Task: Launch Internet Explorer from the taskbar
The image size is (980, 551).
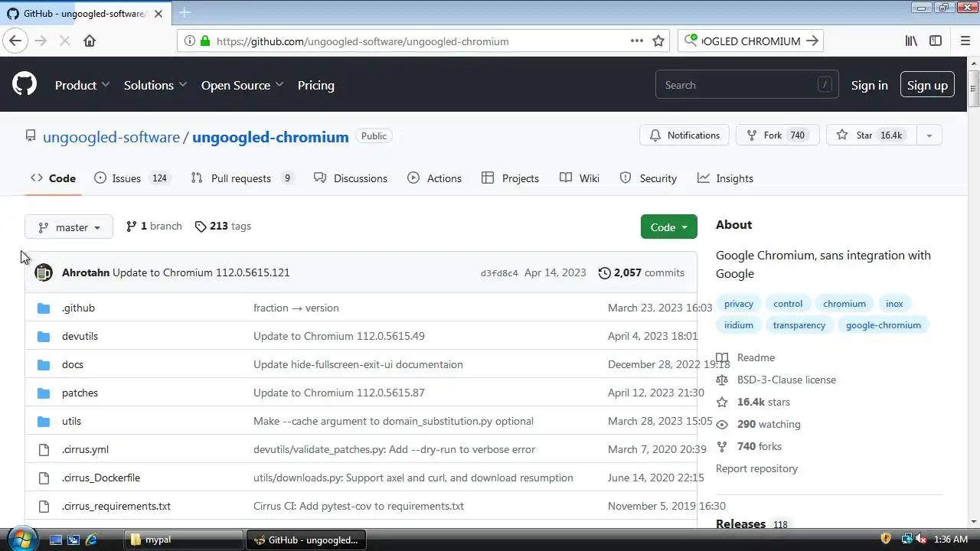Action: pyautogui.click(x=91, y=540)
